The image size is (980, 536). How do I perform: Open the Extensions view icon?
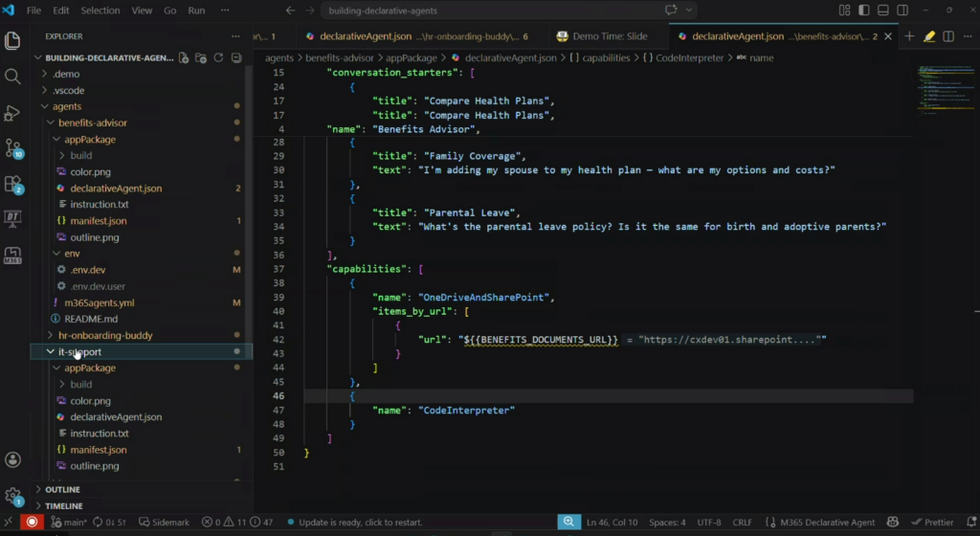(x=13, y=184)
